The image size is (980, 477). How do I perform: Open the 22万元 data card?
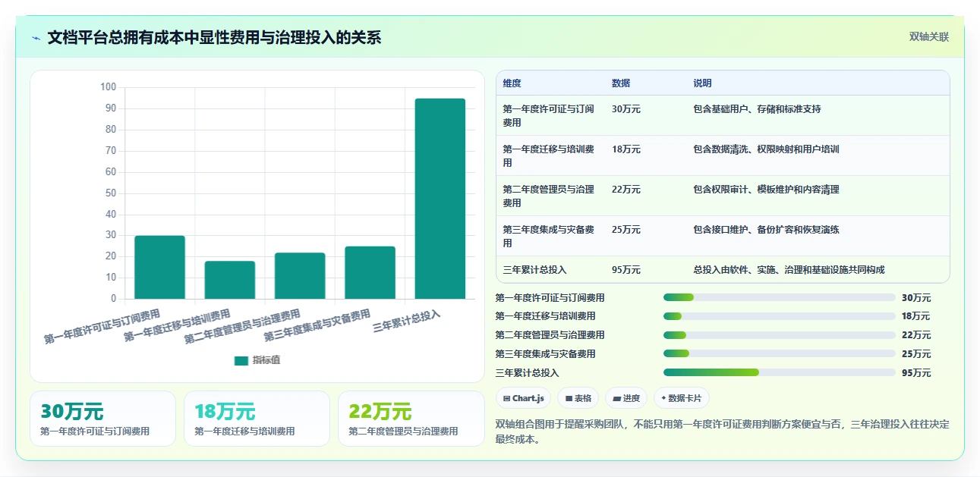[411, 419]
